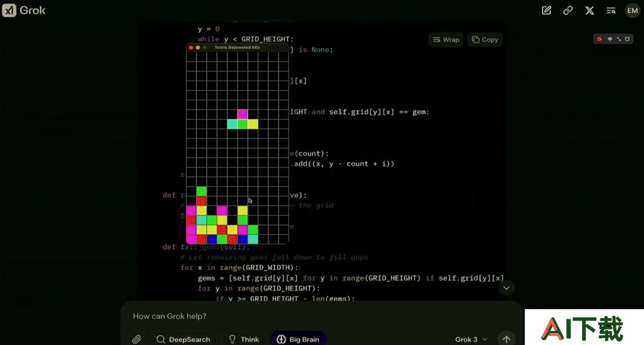Close the Tetris Bejeweled Mix window

click(191, 48)
